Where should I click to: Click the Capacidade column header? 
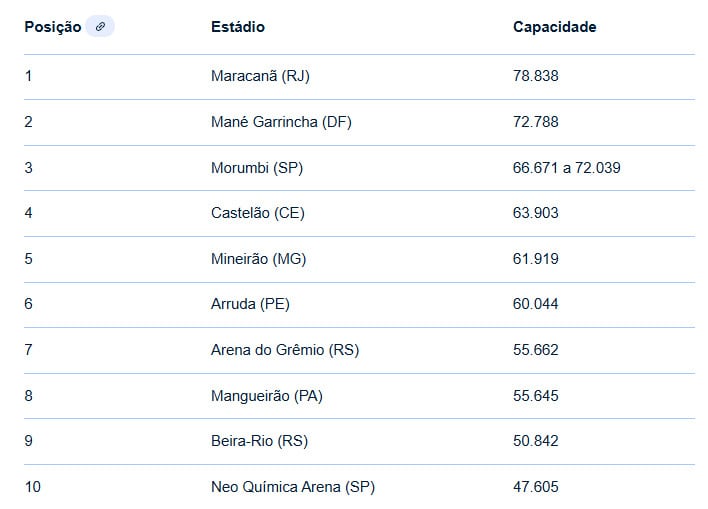click(x=554, y=27)
